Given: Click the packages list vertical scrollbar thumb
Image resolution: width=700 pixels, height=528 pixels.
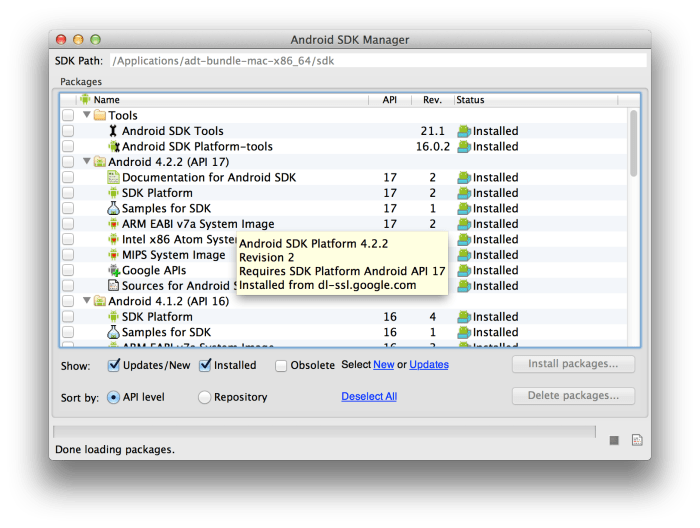Looking at the screenshot, I should point(633,143).
